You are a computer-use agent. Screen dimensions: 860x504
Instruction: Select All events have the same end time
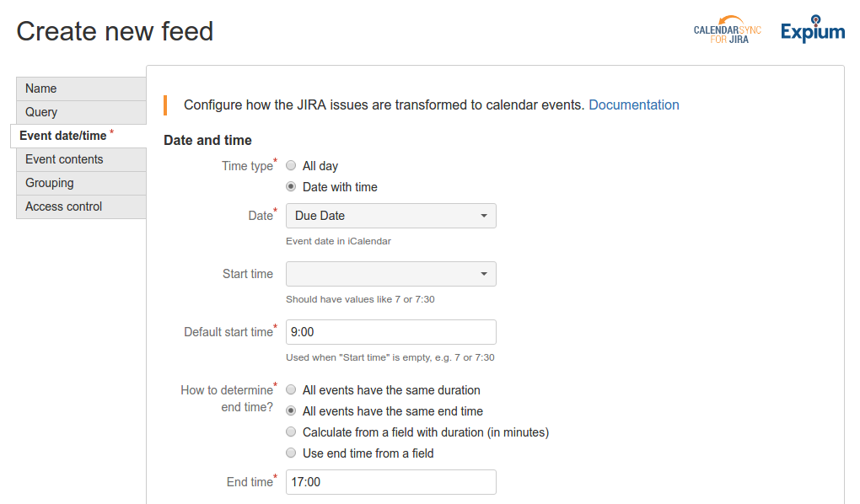pyautogui.click(x=291, y=411)
